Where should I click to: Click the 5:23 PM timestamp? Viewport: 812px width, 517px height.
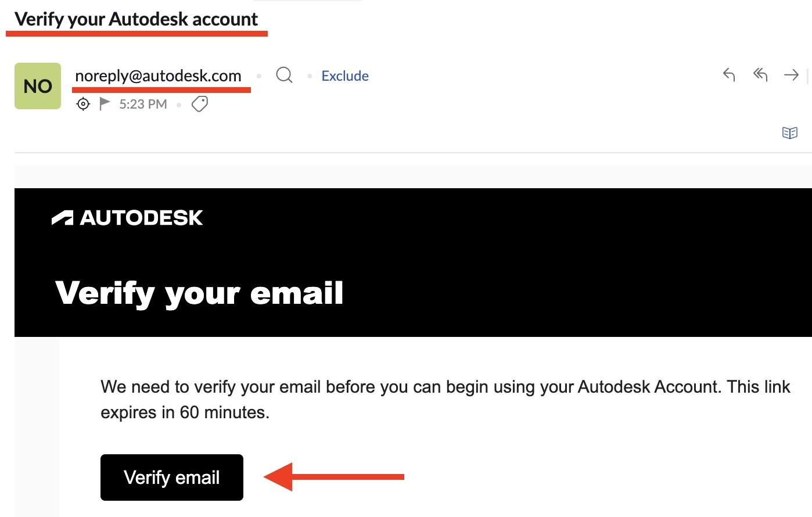143,104
